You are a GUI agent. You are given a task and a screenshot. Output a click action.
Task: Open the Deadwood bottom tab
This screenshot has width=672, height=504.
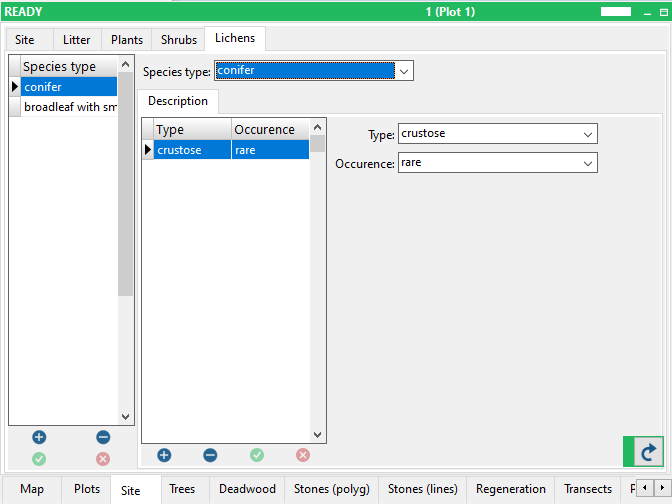pyautogui.click(x=247, y=489)
